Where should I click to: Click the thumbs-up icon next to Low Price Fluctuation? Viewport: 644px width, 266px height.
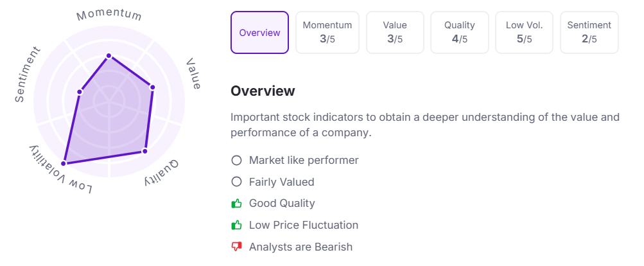point(236,225)
